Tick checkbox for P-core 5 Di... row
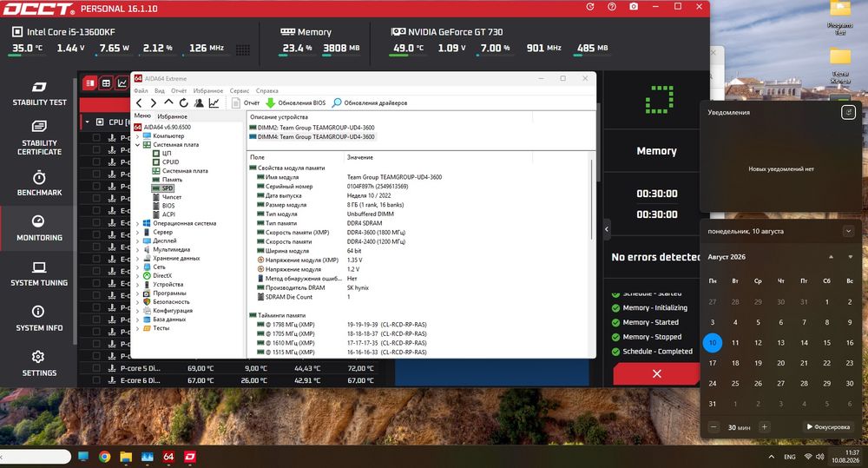The height and width of the screenshot is (468, 868). pos(96,368)
